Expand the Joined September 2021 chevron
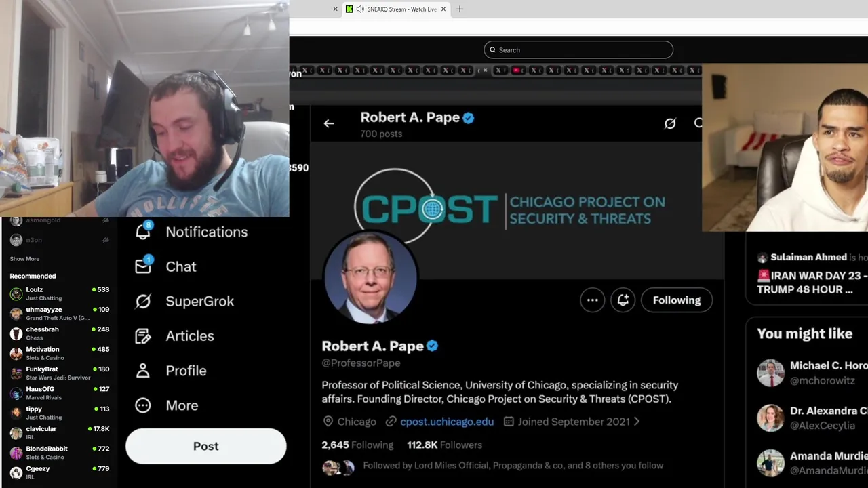 636,421
